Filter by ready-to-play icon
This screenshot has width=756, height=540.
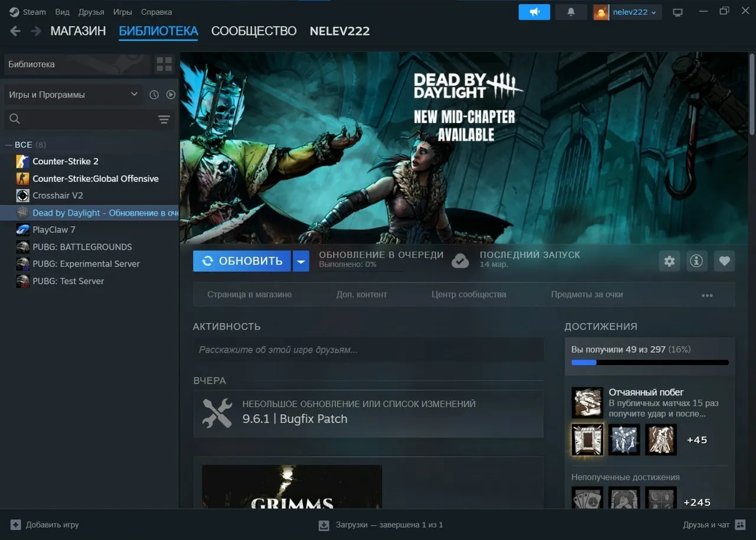171,95
